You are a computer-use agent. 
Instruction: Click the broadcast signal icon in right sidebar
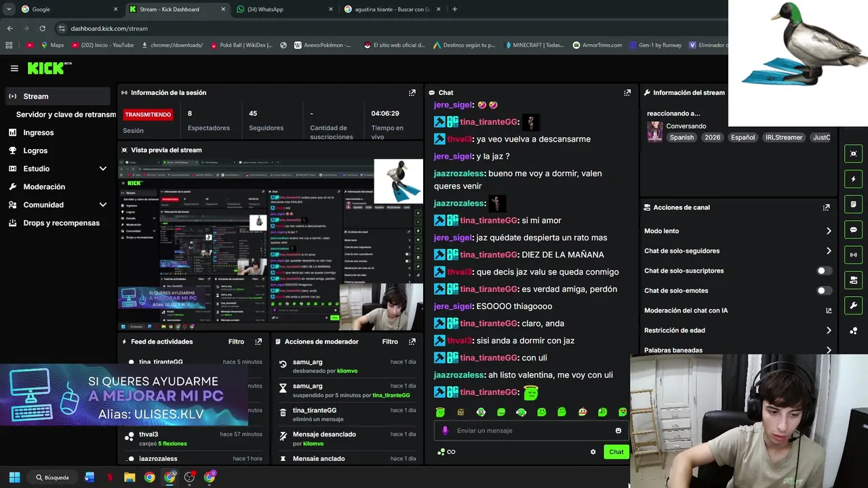coord(854,255)
